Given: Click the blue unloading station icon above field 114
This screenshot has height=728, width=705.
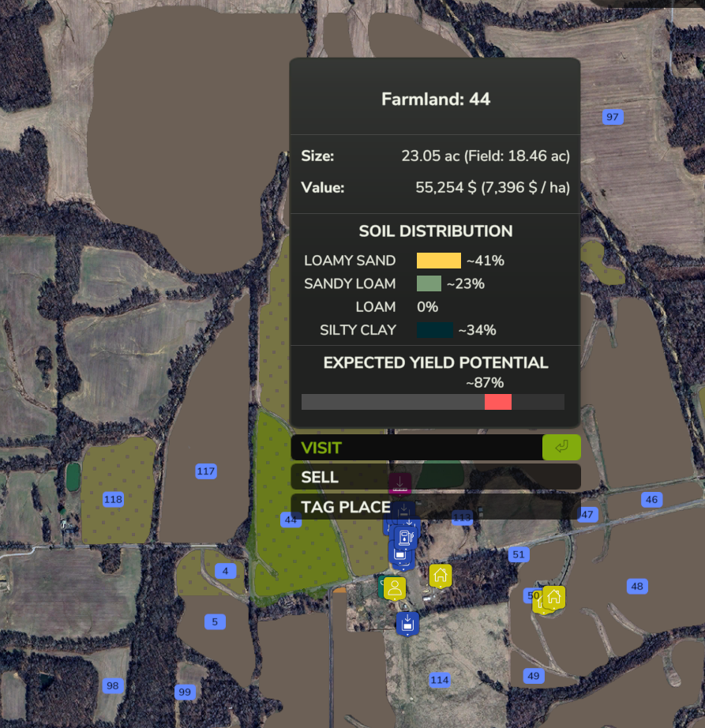Looking at the screenshot, I should [407, 623].
